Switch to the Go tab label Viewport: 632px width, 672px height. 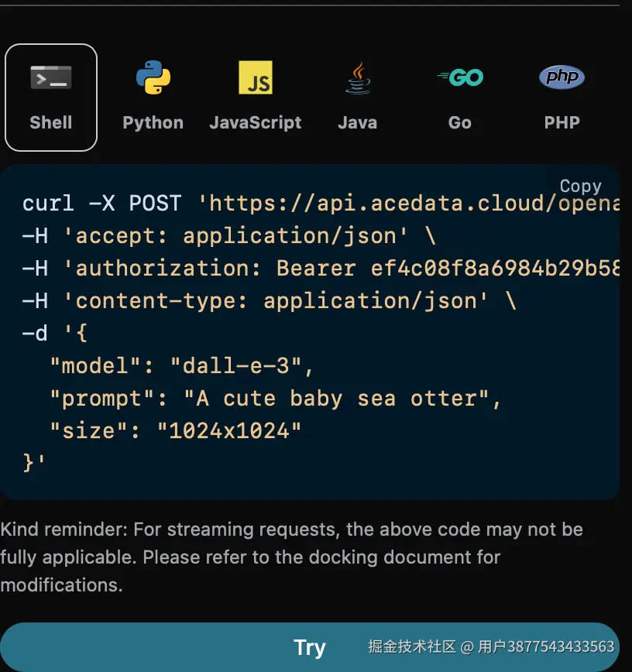(x=460, y=123)
